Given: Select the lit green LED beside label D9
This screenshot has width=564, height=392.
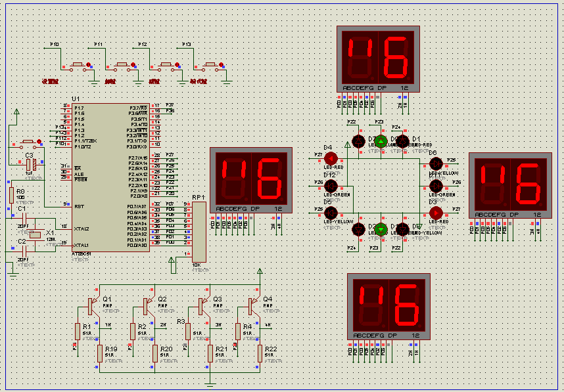Looking at the screenshot, I should 381,142.
